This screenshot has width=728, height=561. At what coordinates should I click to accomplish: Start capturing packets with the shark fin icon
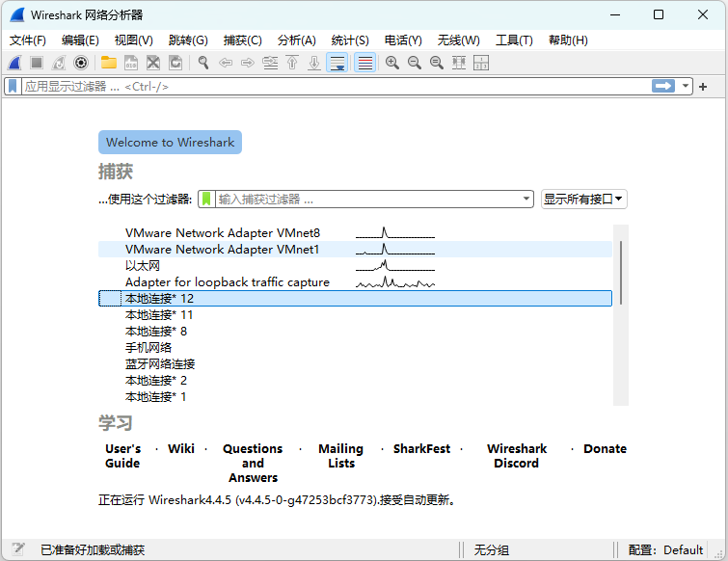tap(14, 63)
